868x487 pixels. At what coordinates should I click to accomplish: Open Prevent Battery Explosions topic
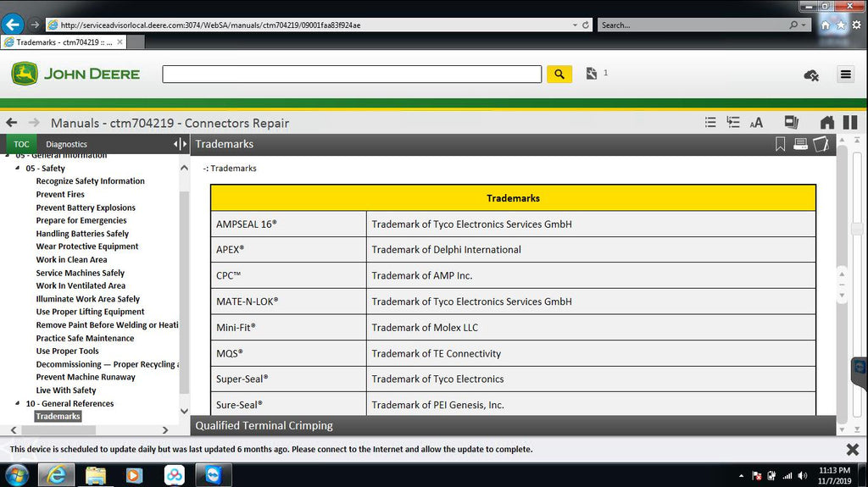click(x=86, y=208)
